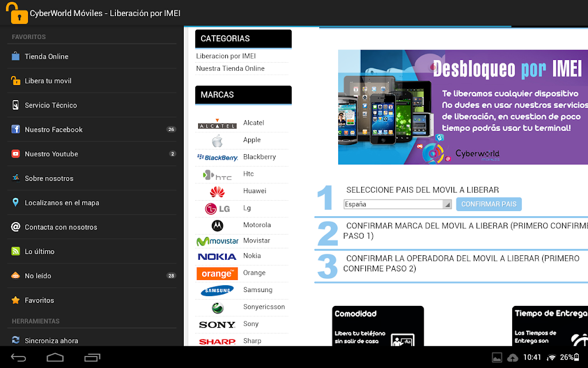Tap the Sobre nosotros icon
This screenshot has width=588, height=368.
click(16, 178)
